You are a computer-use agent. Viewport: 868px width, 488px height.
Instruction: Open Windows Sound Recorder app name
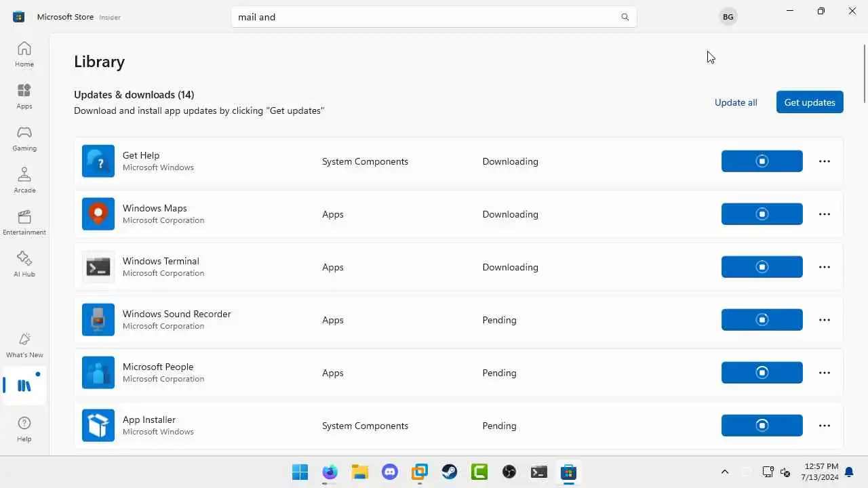coord(177,314)
